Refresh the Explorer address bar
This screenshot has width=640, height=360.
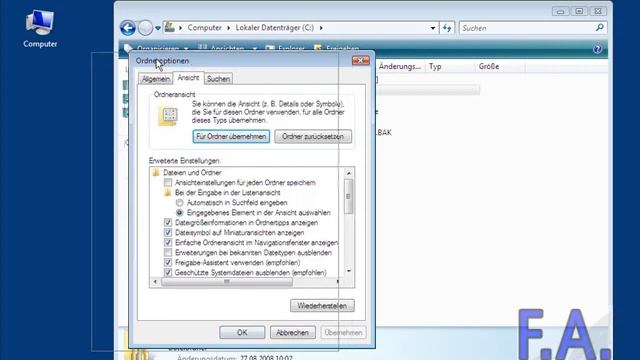(447, 28)
